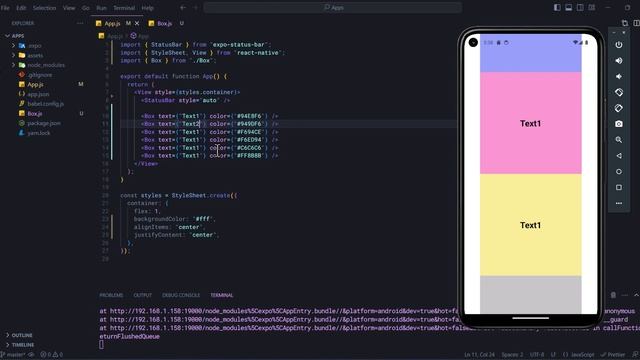This screenshot has width=640, height=360.
Task: Open the Run menu
Action: click(101, 8)
